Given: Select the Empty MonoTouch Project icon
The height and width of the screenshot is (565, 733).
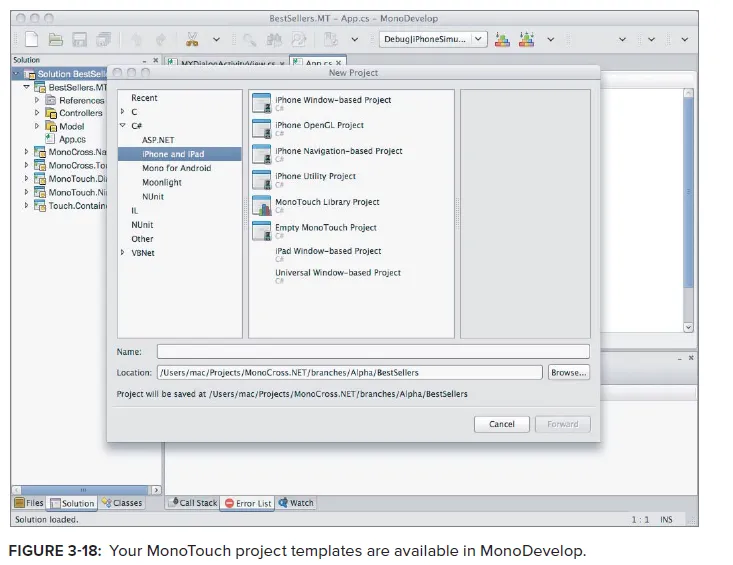Looking at the screenshot, I should tap(261, 231).
